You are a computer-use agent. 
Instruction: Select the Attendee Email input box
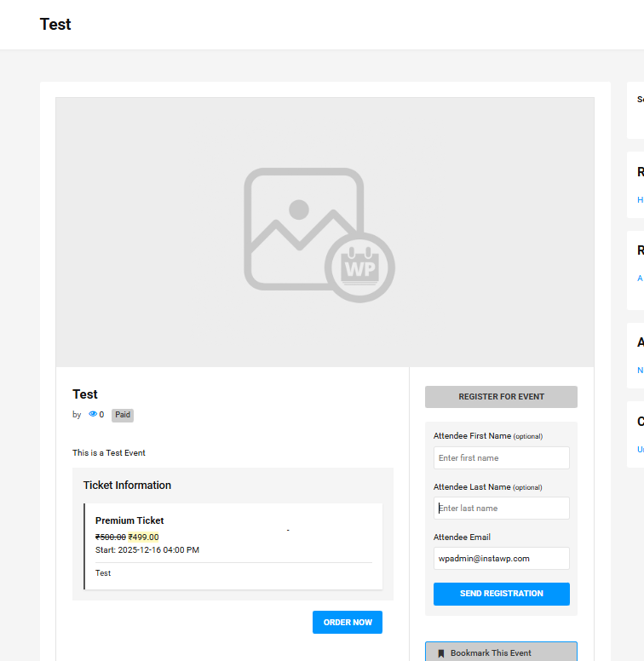501,559
